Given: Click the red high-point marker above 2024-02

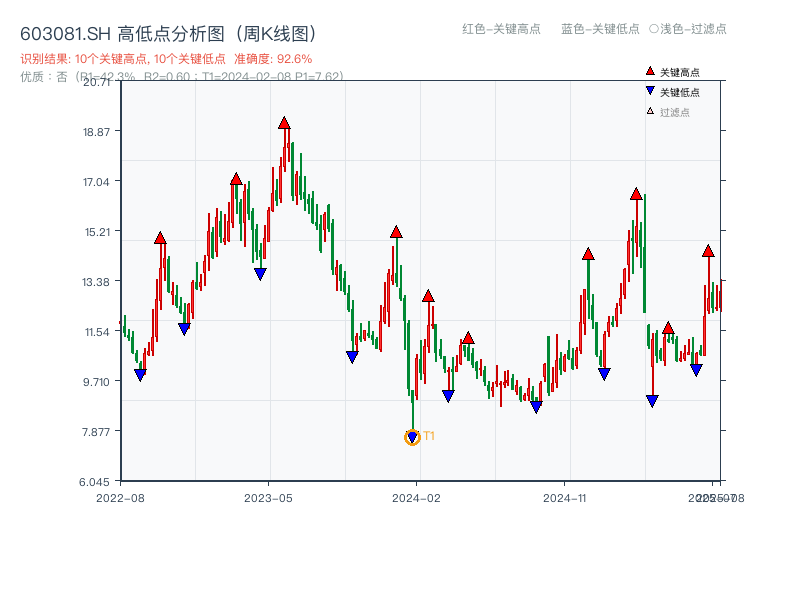Looking at the screenshot, I should (397, 234).
